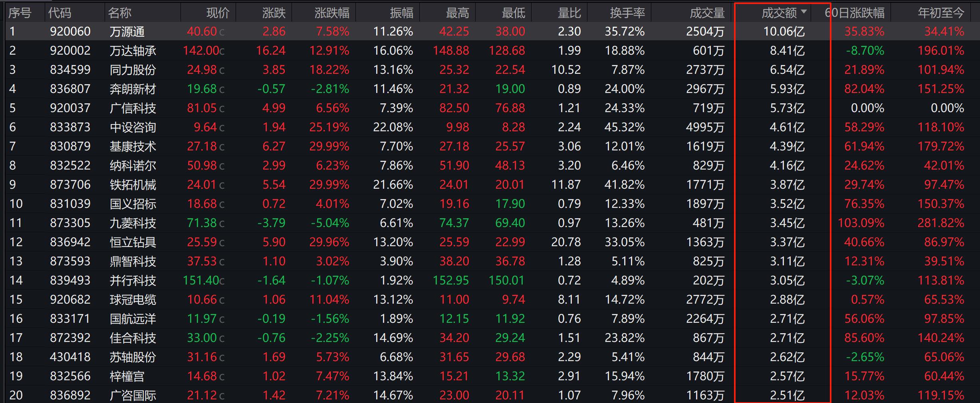Viewport: 980px width, 403px height.
Task: Sort by the 序号 column header
Action: 20,13
